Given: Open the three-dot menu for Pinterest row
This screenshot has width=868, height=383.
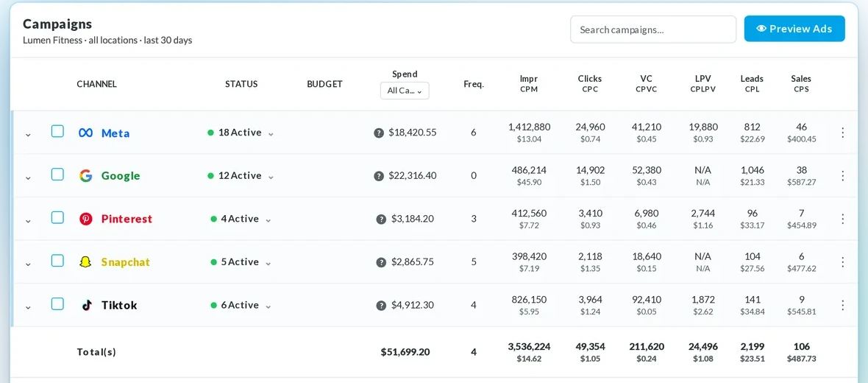Looking at the screenshot, I should pos(842,219).
